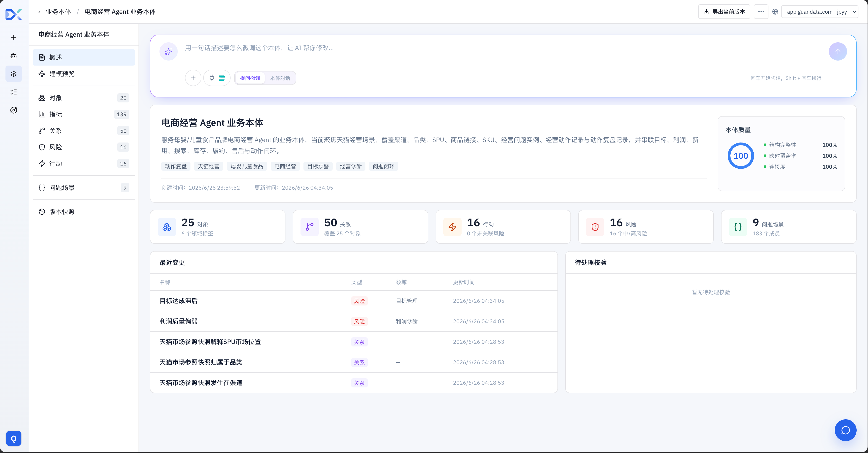Open 关系 list in the sidebar
This screenshot has width=868, height=453.
click(84, 131)
